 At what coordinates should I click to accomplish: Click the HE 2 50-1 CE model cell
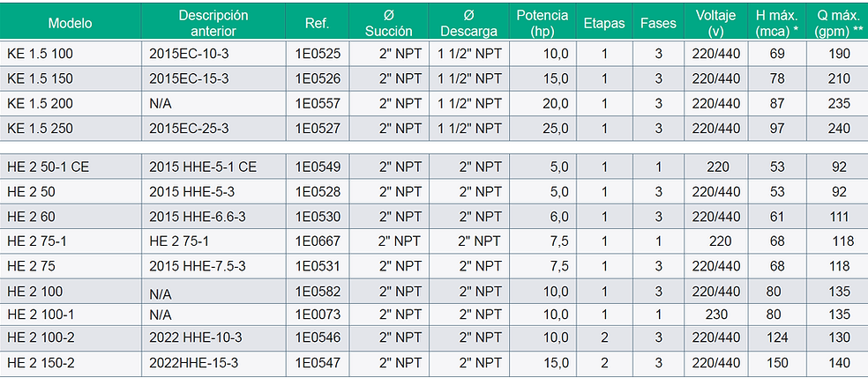coord(49,167)
